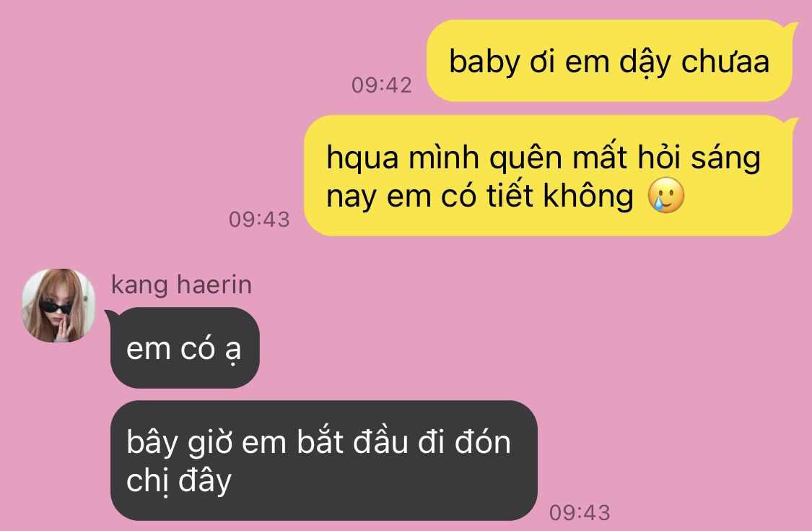Screen dimensions: 812x531
Task: Tap the "hqua mình quên mất" message bubble
Action: pyautogui.click(x=548, y=176)
